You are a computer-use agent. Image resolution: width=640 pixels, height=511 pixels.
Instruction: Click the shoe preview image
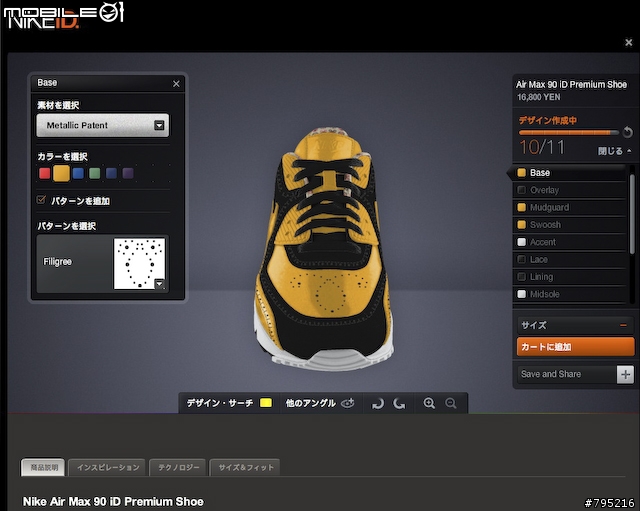coord(324,250)
